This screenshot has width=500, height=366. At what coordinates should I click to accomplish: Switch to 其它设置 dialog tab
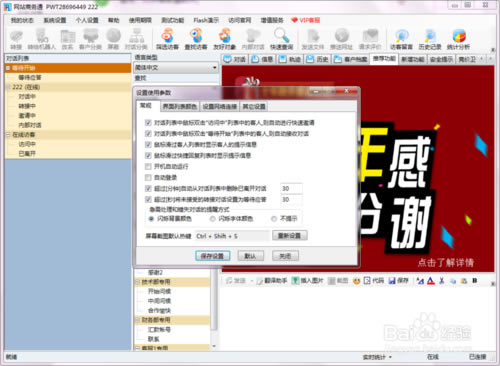[x=254, y=107]
